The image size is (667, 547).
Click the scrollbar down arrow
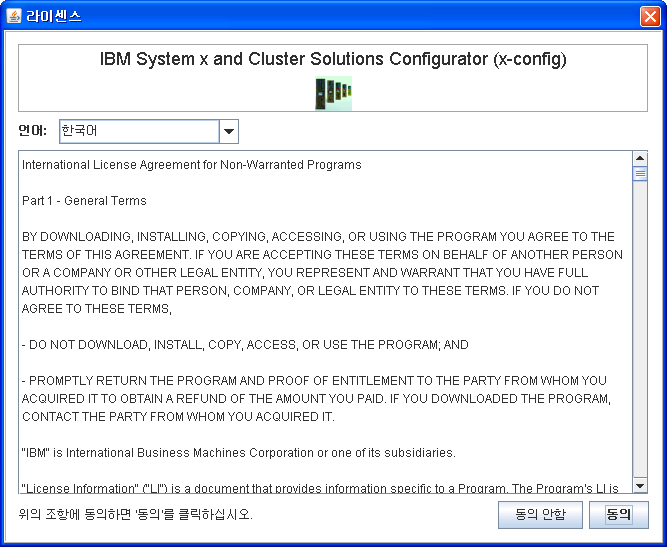pos(640,485)
